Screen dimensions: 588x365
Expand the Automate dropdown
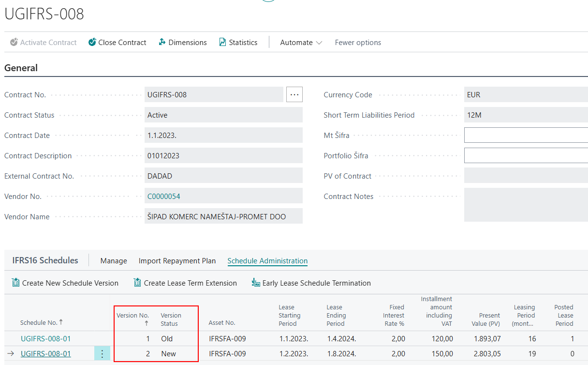click(301, 43)
